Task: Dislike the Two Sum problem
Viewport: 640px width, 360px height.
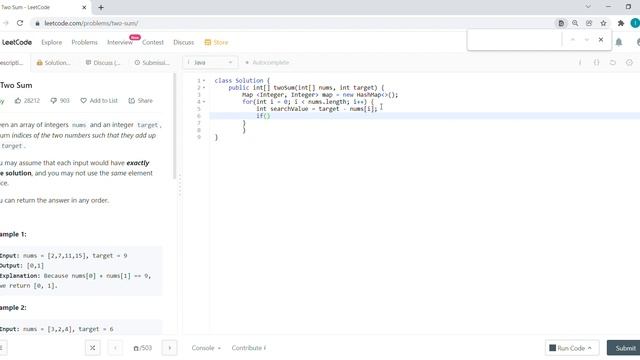Action: pos(60,100)
